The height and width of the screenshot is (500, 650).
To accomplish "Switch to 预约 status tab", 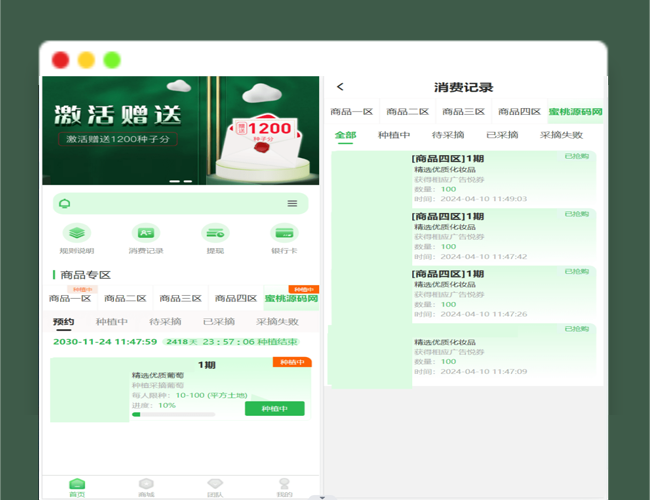I will 64,322.
